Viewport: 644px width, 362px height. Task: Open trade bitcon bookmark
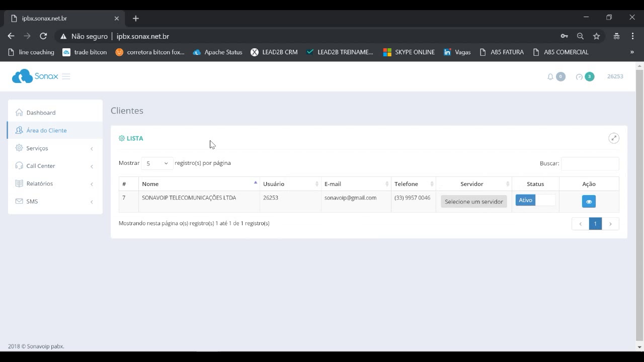(85, 52)
